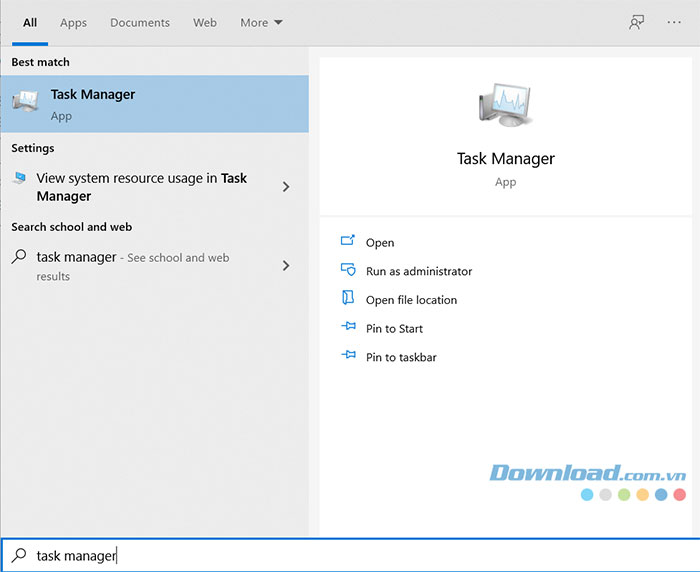The height and width of the screenshot is (572, 700).
Task: Click the magnifier icon in search box
Action: pos(18,555)
